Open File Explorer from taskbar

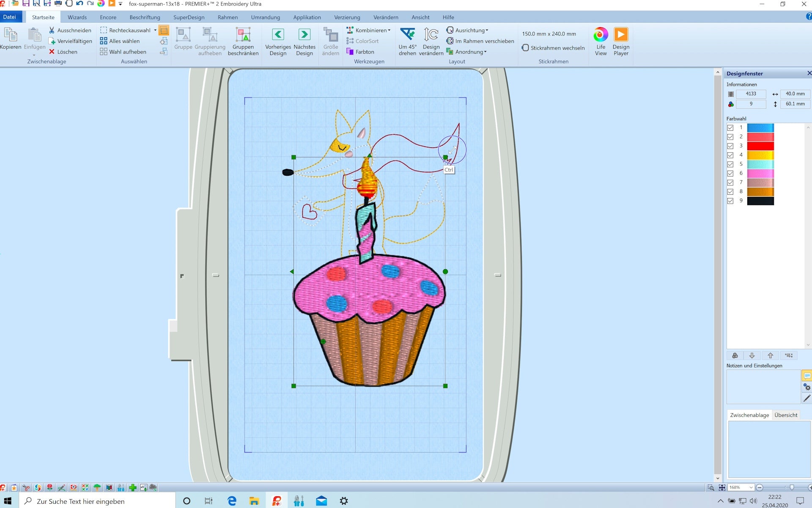(254, 501)
